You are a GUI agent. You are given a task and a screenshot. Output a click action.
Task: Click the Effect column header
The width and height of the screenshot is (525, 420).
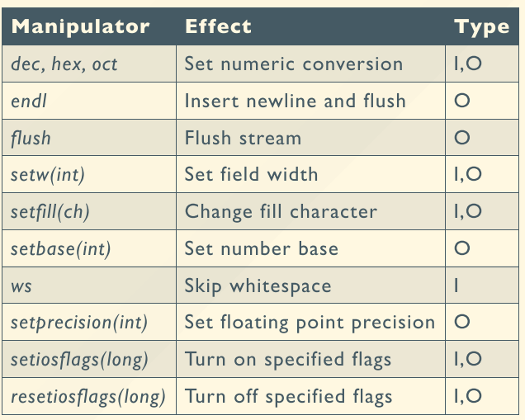[x=218, y=26]
